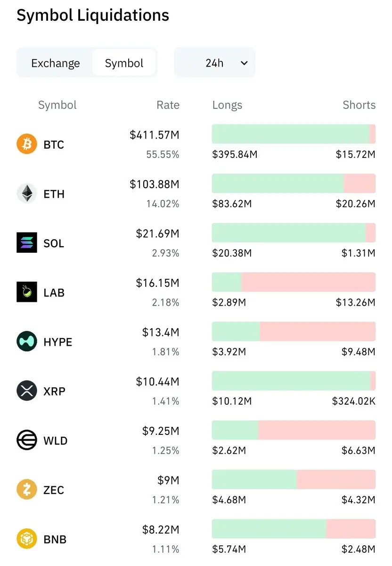Switch to the Exchange view
The height and width of the screenshot is (566, 392).
point(55,63)
